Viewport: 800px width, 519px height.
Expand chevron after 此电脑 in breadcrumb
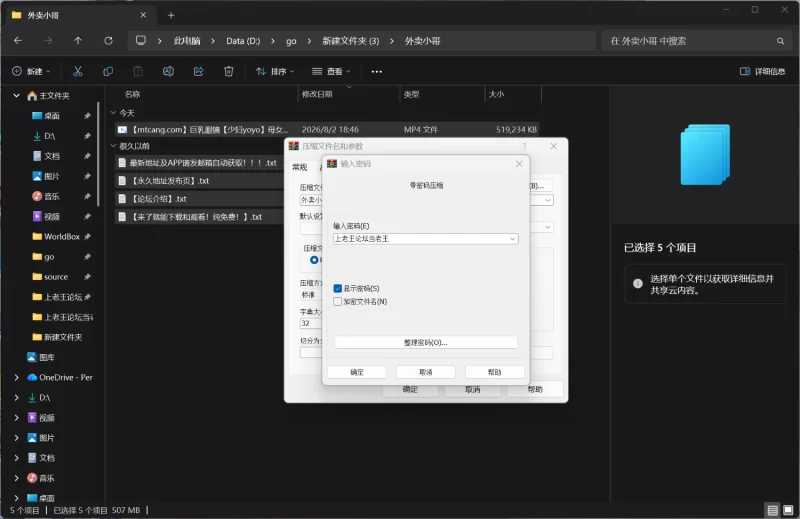click(213, 41)
